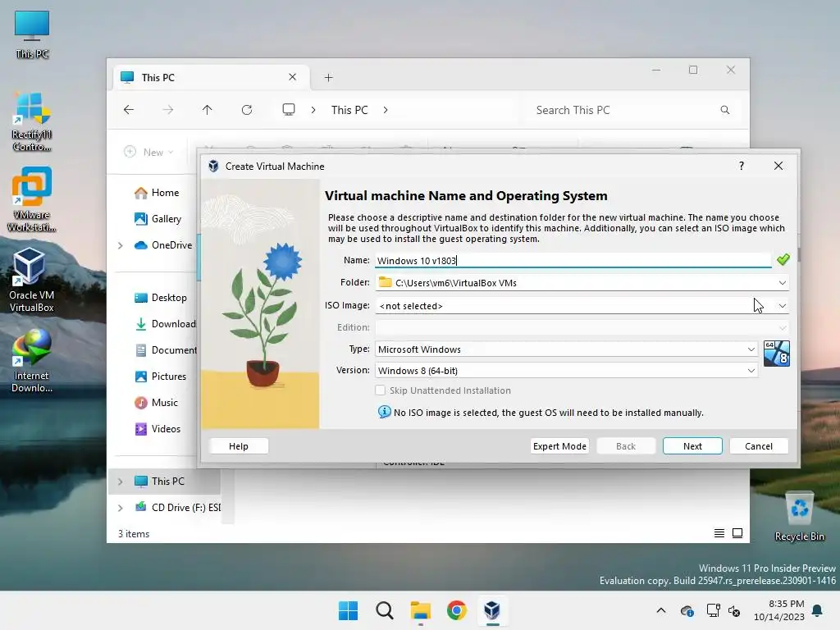Expand CD Drive (F:) tree node
840x630 pixels.
[121, 508]
